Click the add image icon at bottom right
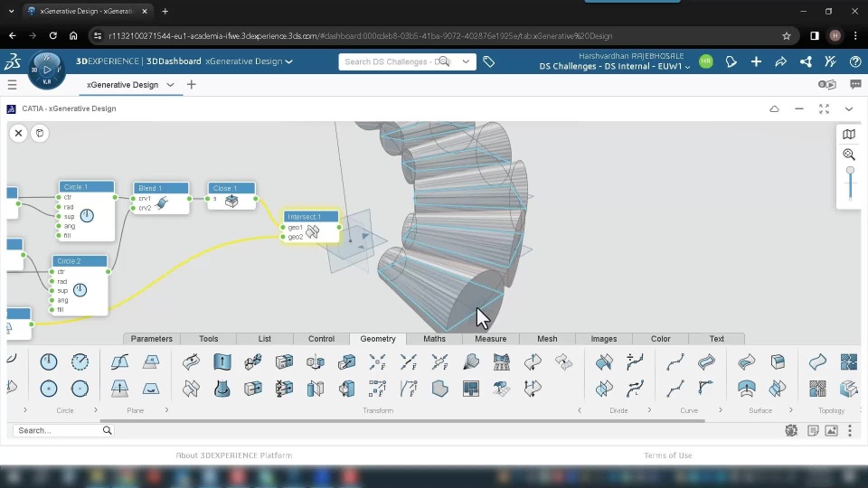 [832, 430]
